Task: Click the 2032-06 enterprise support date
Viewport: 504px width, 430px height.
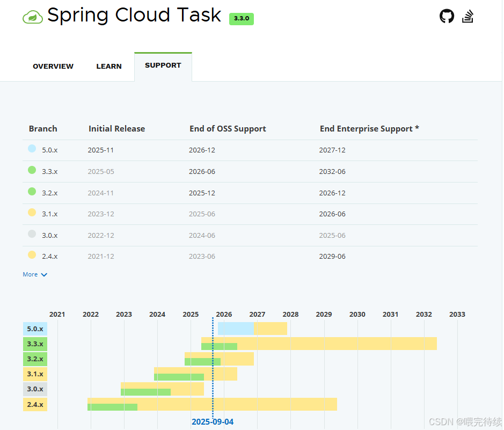Action: [332, 172]
